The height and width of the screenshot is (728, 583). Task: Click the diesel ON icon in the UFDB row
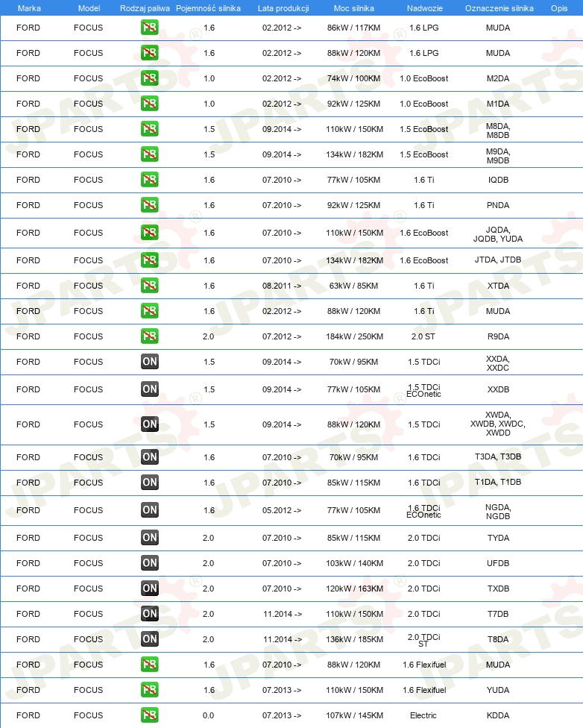tap(149, 562)
